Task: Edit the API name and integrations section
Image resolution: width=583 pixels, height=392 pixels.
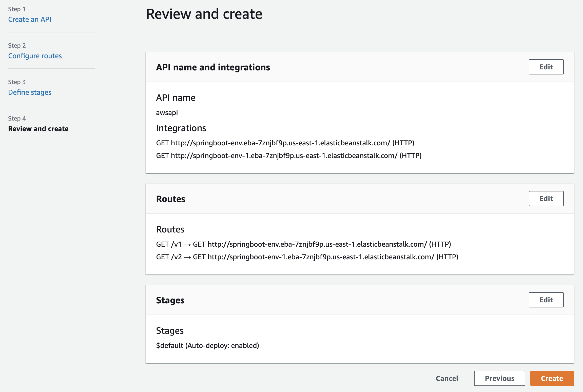Action: point(546,67)
